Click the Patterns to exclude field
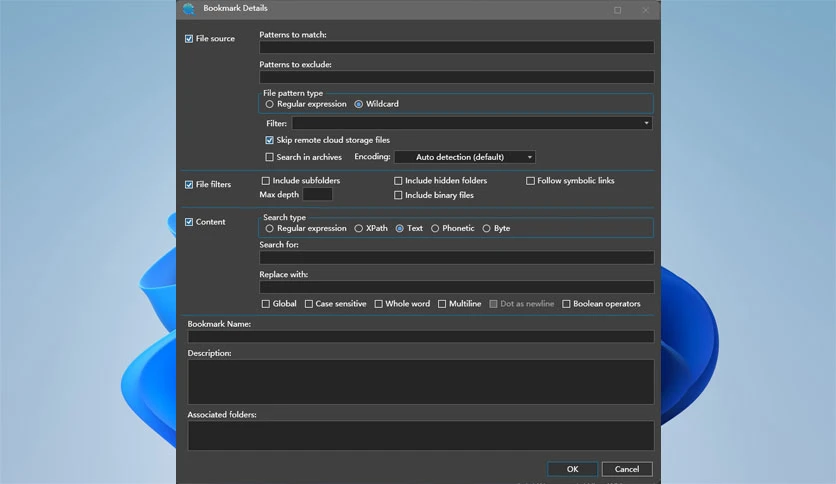 (x=456, y=77)
